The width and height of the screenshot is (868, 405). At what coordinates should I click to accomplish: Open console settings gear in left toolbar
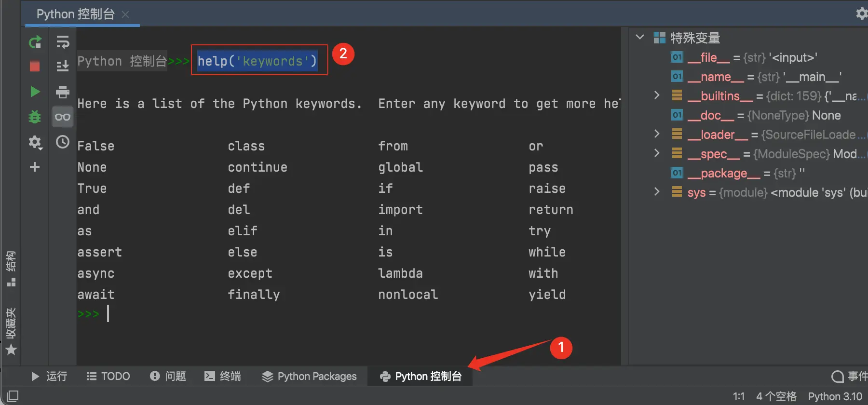35,142
